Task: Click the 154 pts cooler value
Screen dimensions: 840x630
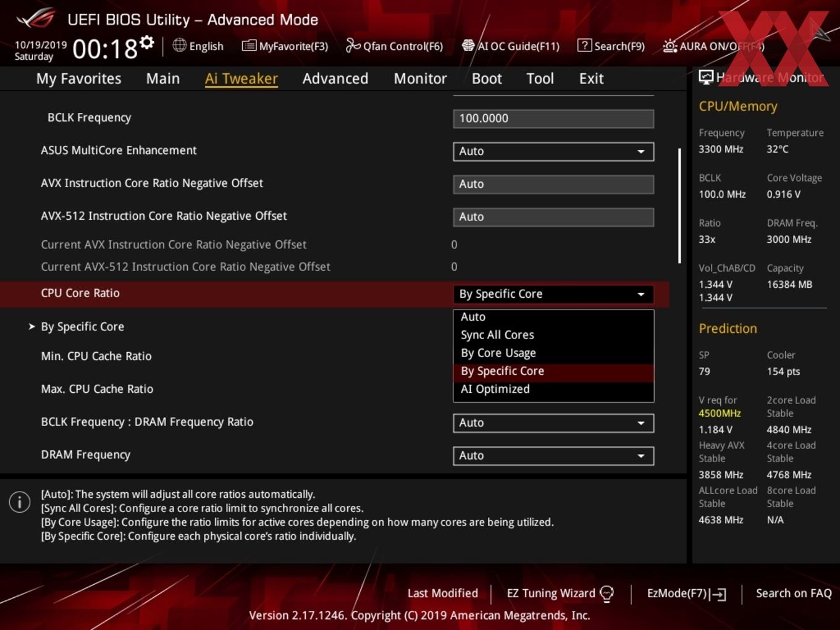Action: 783,372
